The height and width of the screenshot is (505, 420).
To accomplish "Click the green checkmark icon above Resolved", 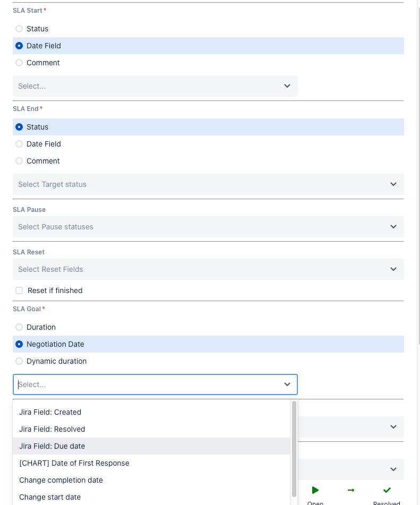I will (x=387, y=490).
